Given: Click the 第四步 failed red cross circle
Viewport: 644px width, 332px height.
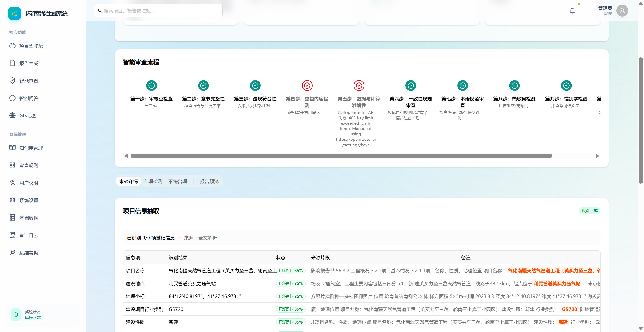Looking at the screenshot, I should (307, 86).
